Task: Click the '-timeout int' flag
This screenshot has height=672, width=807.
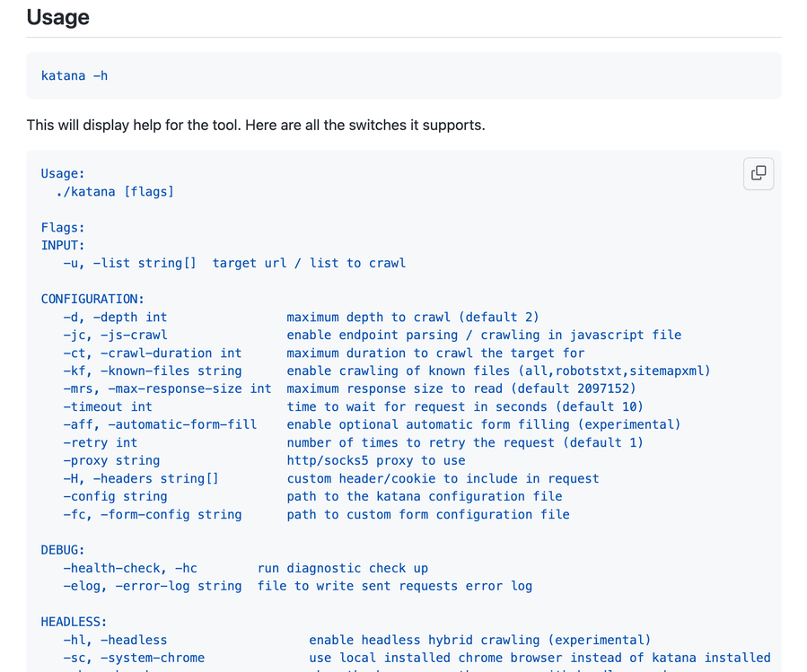Action: (x=108, y=406)
